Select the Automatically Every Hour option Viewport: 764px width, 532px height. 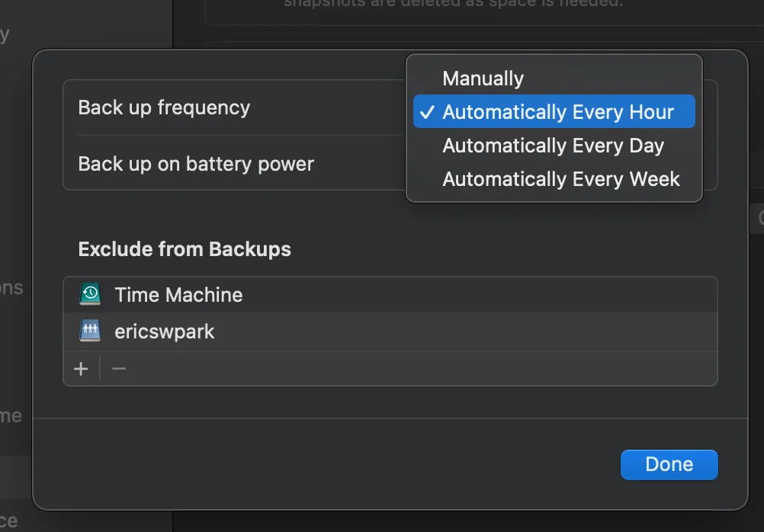tap(558, 112)
